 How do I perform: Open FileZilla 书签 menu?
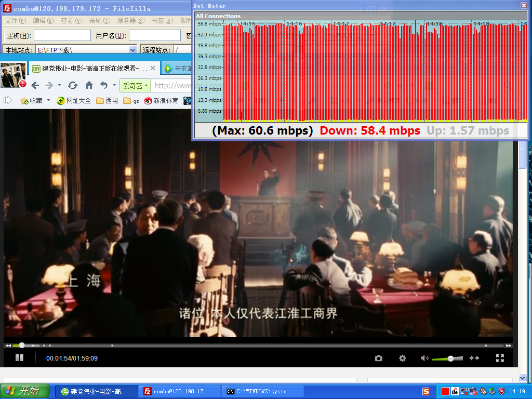tap(162, 21)
